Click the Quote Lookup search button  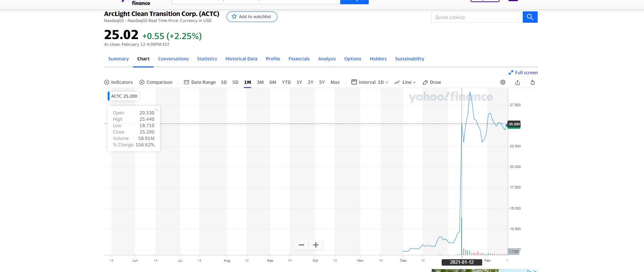(530, 17)
